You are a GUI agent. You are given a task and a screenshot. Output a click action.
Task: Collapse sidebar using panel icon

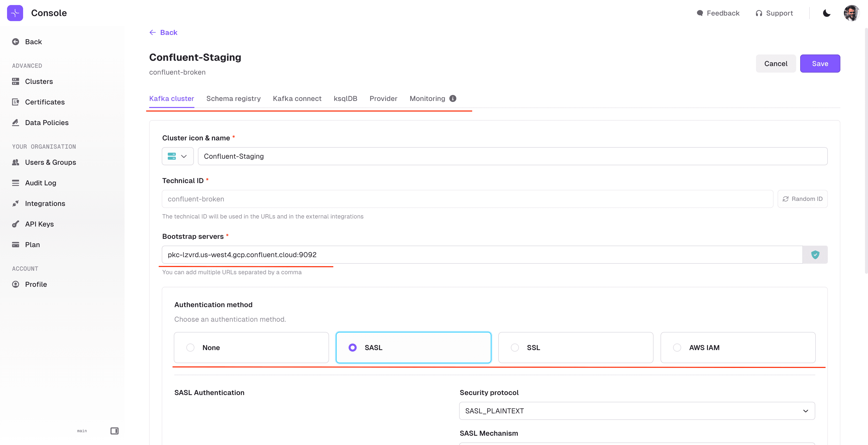pyautogui.click(x=114, y=431)
